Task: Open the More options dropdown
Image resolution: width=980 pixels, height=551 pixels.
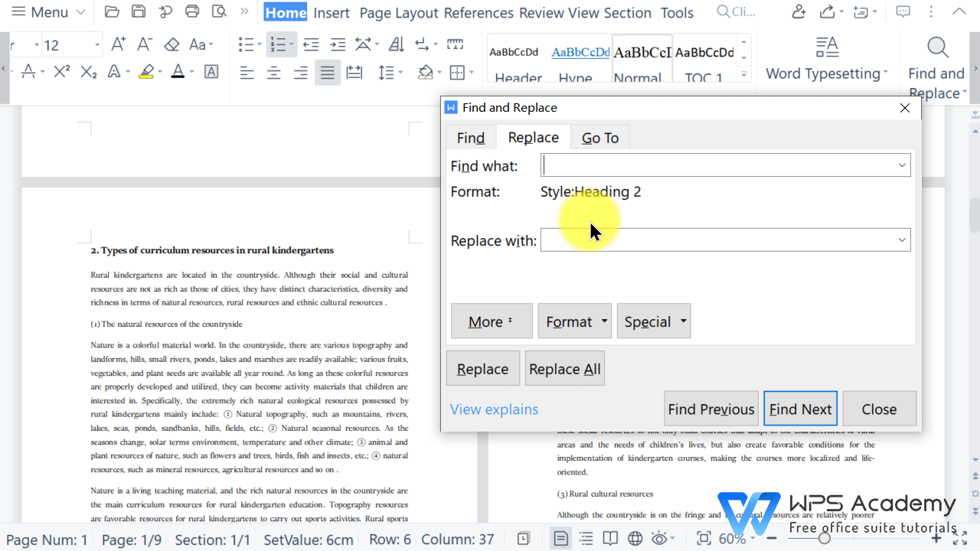Action: (x=492, y=321)
